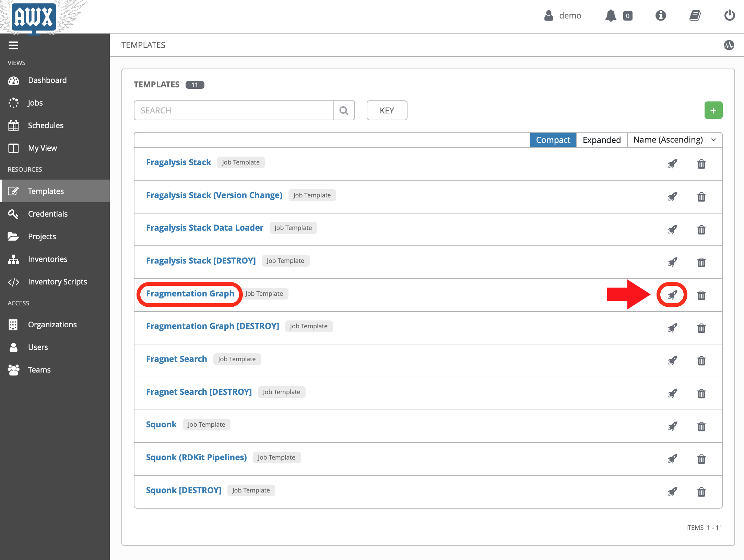Launch the Fragnet Search template
The image size is (744, 560).
coord(672,361)
